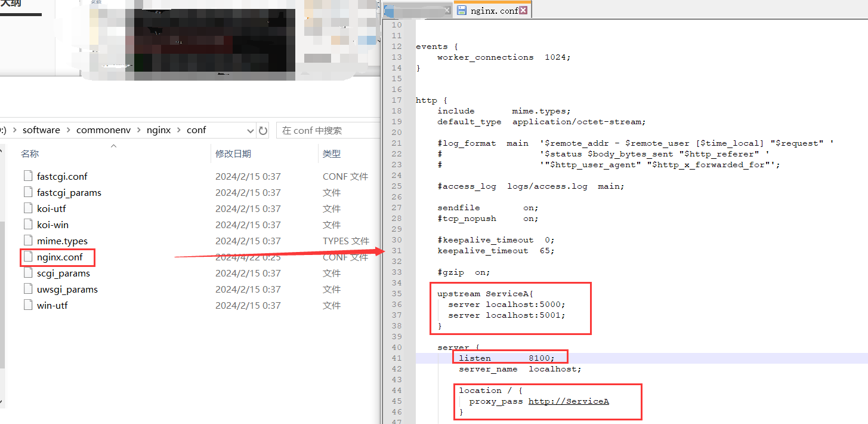
Task: Click the conf breadcrumb segment
Action: pos(196,130)
